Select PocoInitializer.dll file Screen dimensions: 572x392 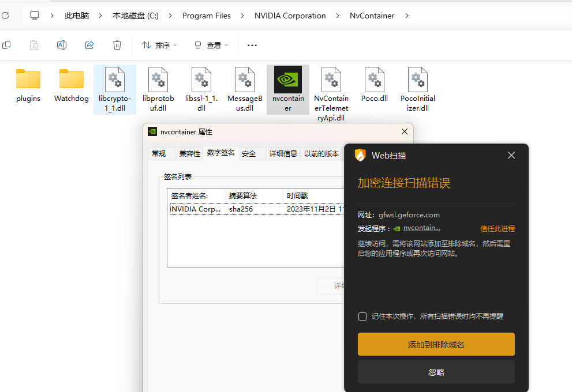click(418, 89)
